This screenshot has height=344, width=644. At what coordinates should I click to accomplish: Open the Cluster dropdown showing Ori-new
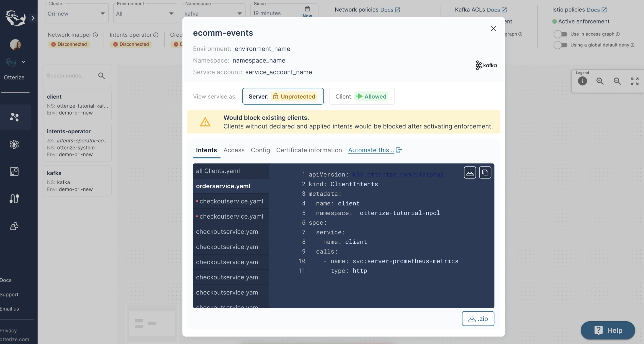click(77, 14)
